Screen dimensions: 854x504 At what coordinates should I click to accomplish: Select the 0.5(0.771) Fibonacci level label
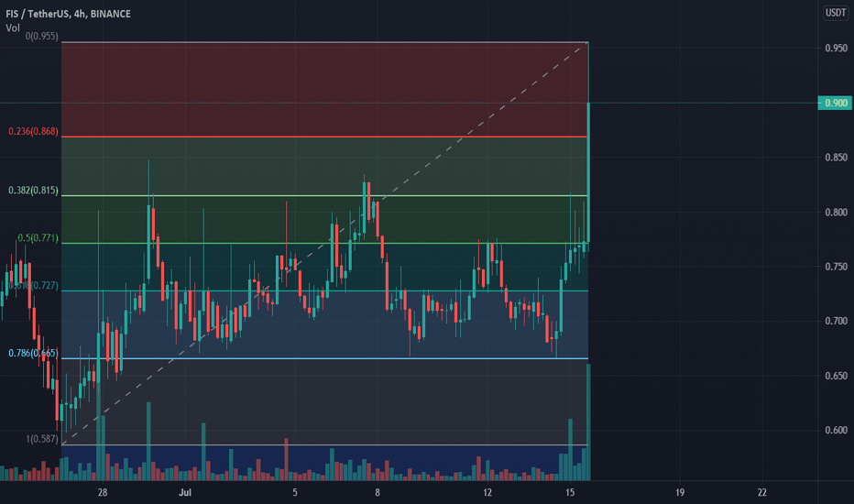pos(38,238)
